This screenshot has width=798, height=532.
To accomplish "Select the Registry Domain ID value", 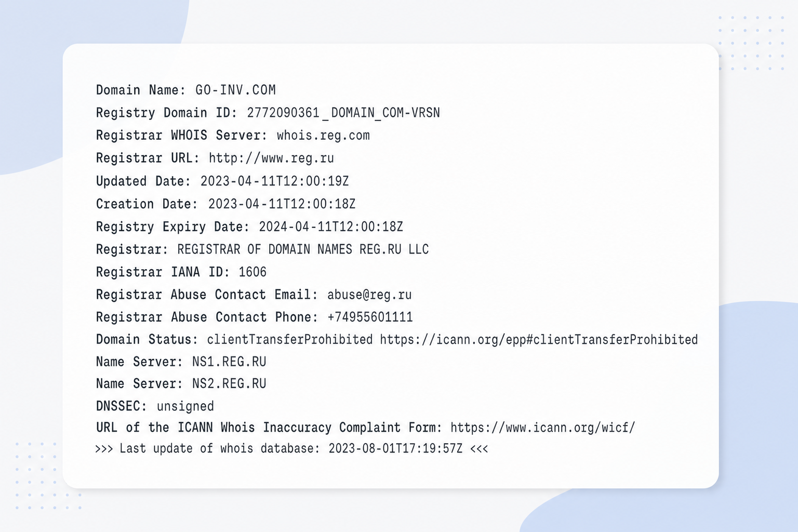I will (x=343, y=113).
